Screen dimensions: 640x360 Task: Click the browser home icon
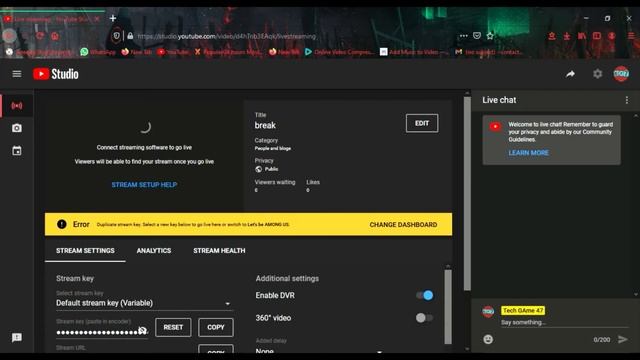coord(55,36)
